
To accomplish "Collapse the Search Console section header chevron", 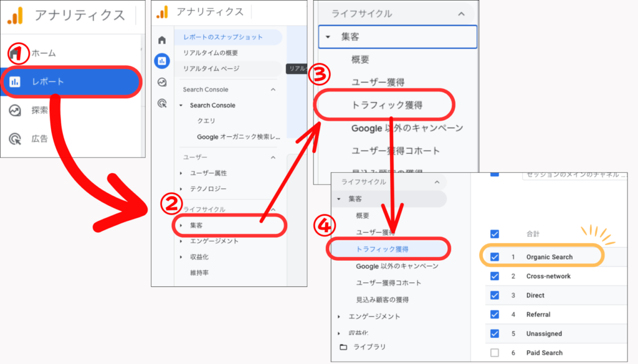I will pos(273,90).
